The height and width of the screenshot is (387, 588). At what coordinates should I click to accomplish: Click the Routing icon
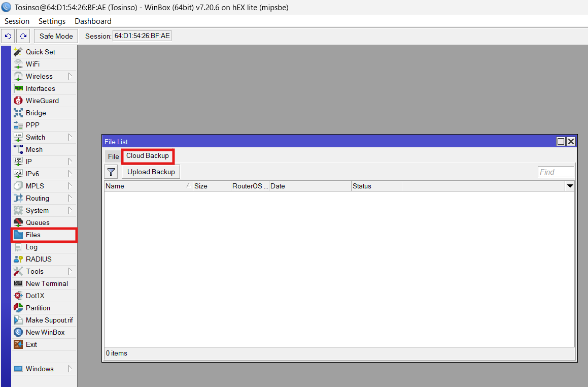point(18,198)
